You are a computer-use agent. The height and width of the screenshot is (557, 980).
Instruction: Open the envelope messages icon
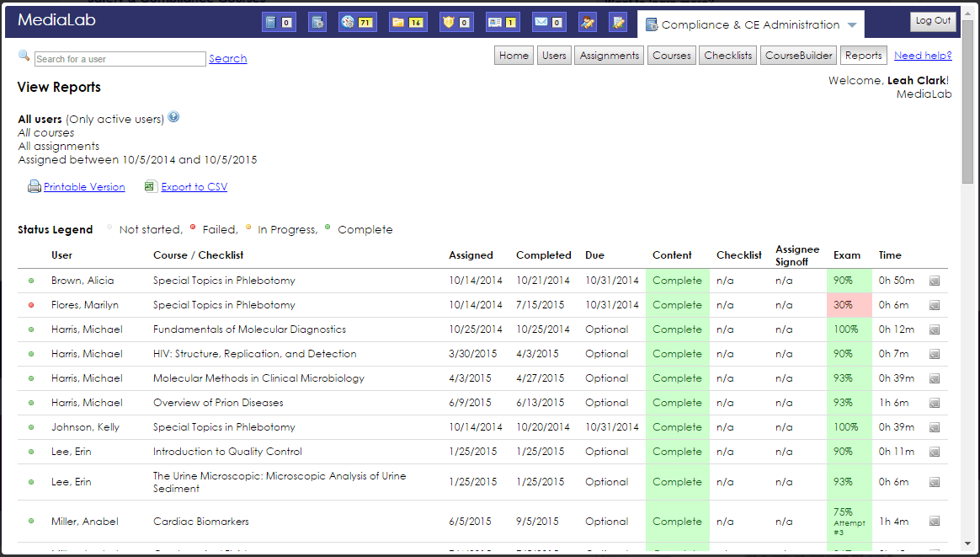point(549,23)
